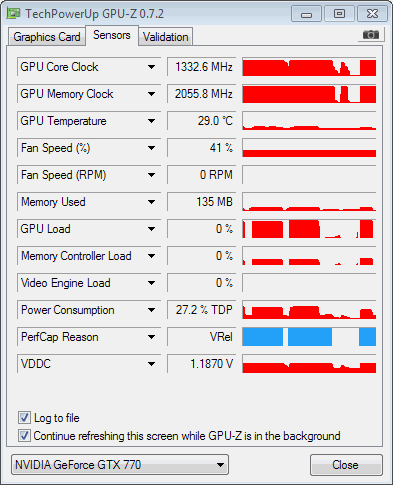Expand the GPU Temperature dropdown arrow
393x485 pixels.
(151, 121)
